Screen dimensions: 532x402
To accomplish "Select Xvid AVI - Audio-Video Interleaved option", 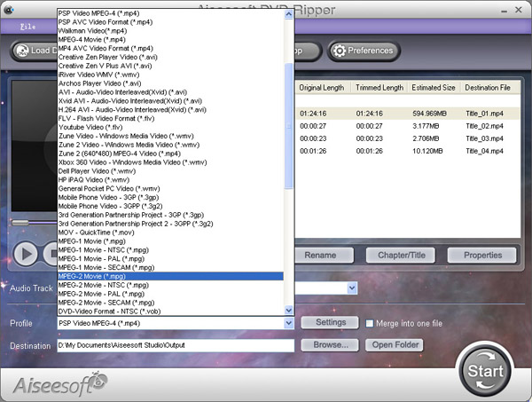I will click(x=170, y=101).
